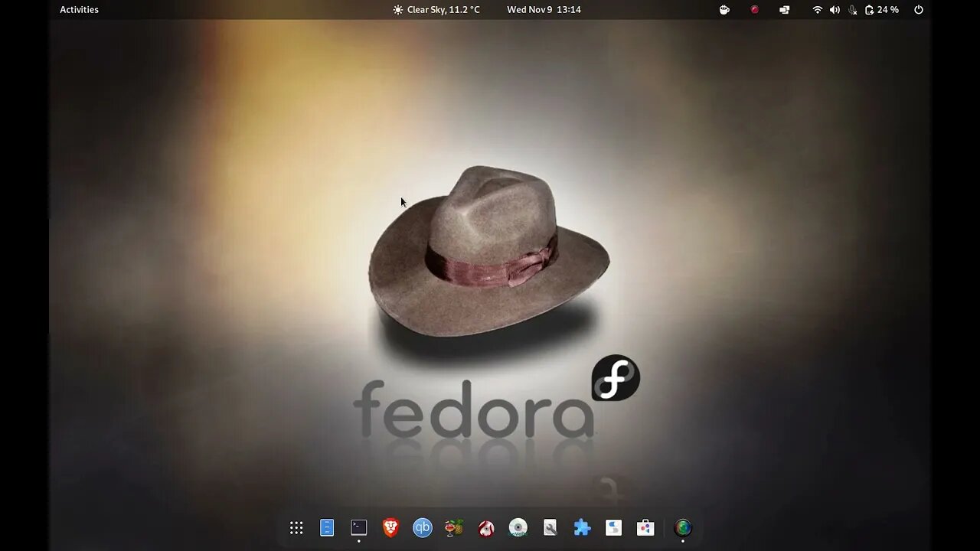The width and height of the screenshot is (980, 551).
Task: Open the wrench tweaks tool icon
Action: point(550,527)
